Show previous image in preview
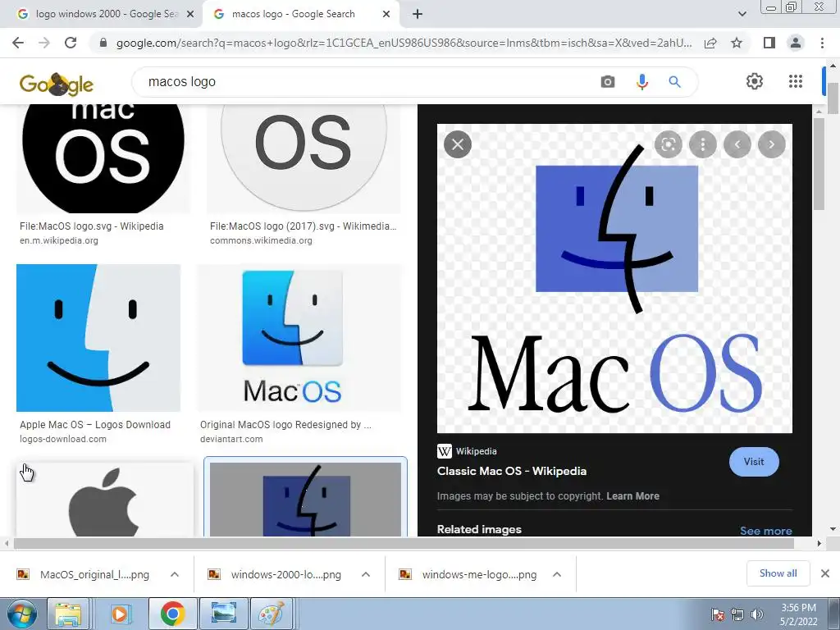The height and width of the screenshot is (630, 840). 737,144
